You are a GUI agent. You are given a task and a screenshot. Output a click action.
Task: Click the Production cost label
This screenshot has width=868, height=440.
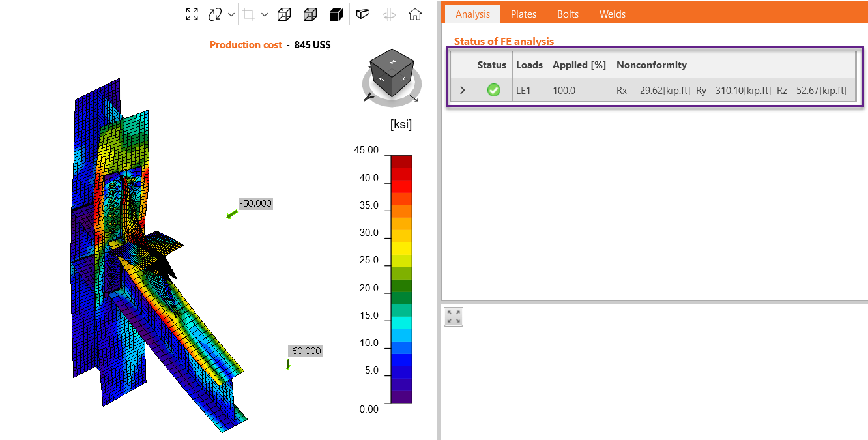click(246, 45)
